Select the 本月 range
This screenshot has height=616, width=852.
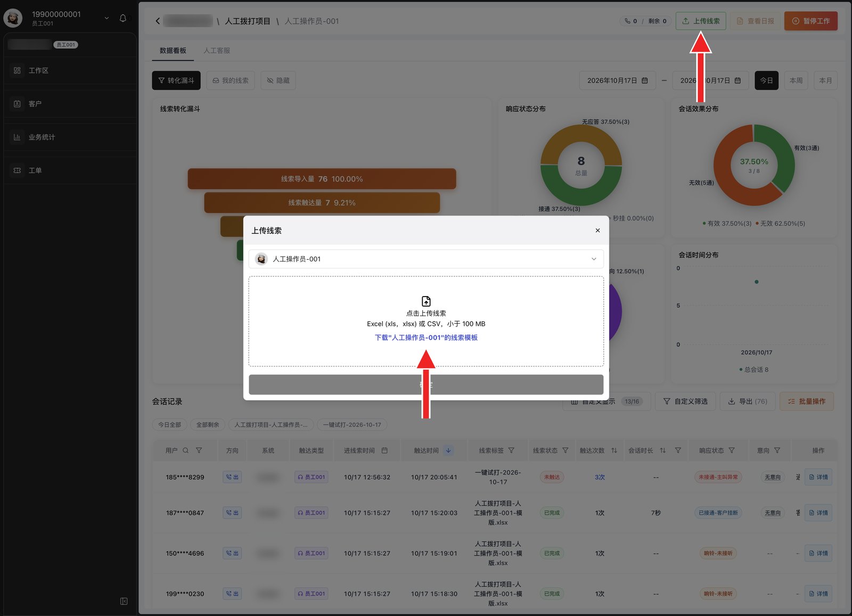click(x=825, y=80)
